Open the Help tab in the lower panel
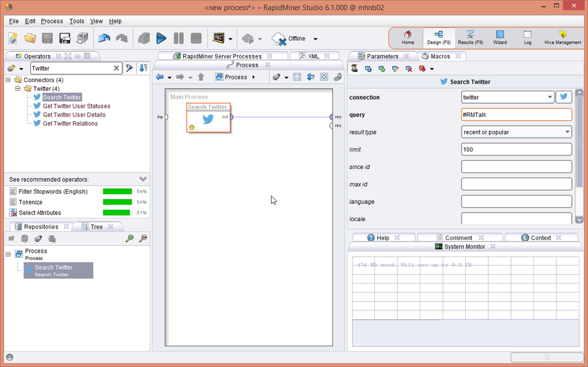 382,238
